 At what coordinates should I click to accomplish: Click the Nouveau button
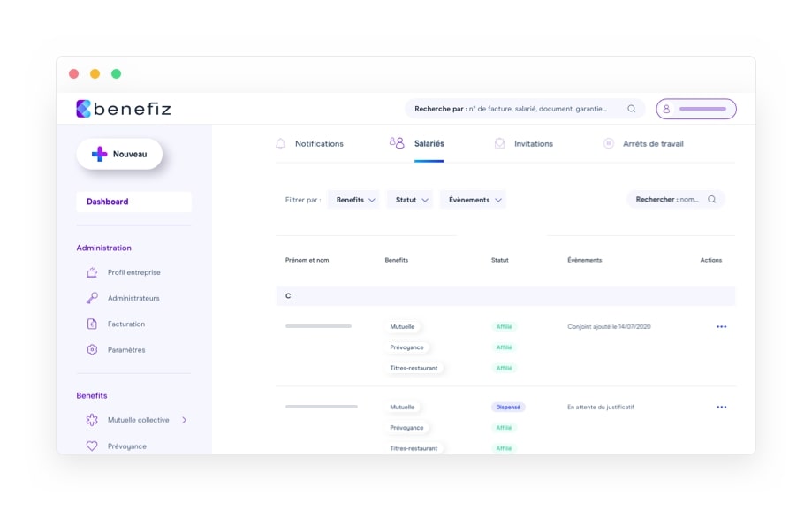click(119, 153)
